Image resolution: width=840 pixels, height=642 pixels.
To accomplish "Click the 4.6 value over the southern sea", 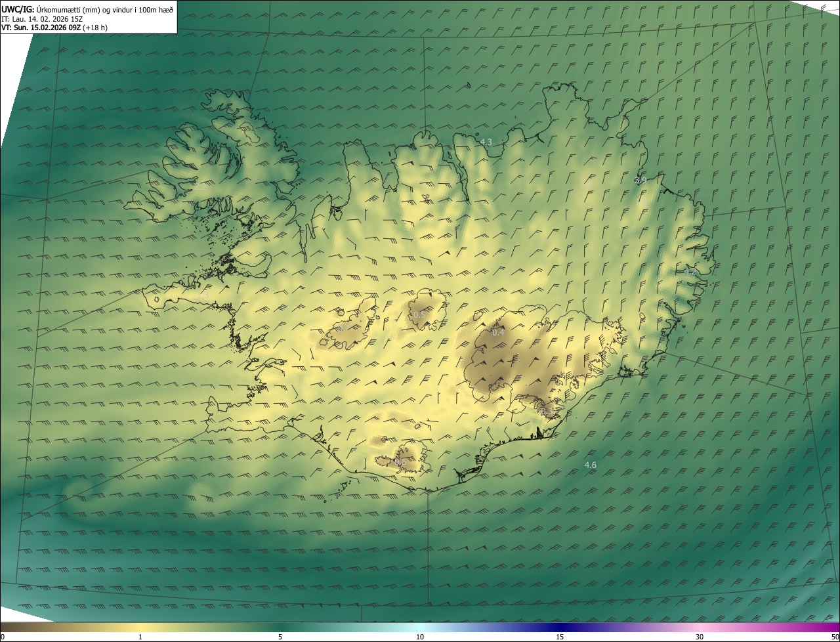I will [591, 465].
